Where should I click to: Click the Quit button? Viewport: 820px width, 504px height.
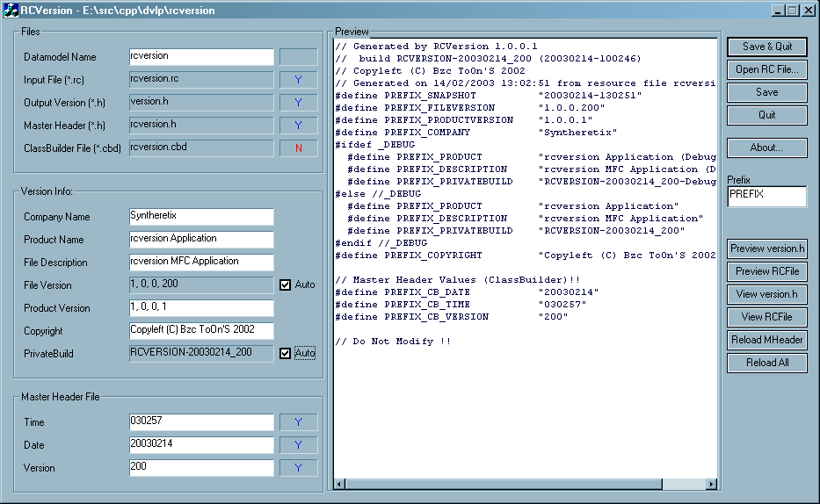point(766,115)
